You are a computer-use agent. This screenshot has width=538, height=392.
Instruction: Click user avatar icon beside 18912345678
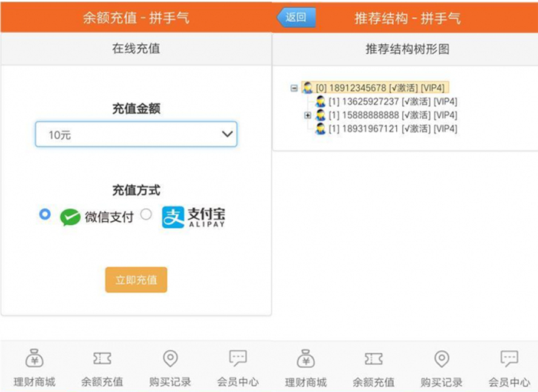click(x=307, y=88)
